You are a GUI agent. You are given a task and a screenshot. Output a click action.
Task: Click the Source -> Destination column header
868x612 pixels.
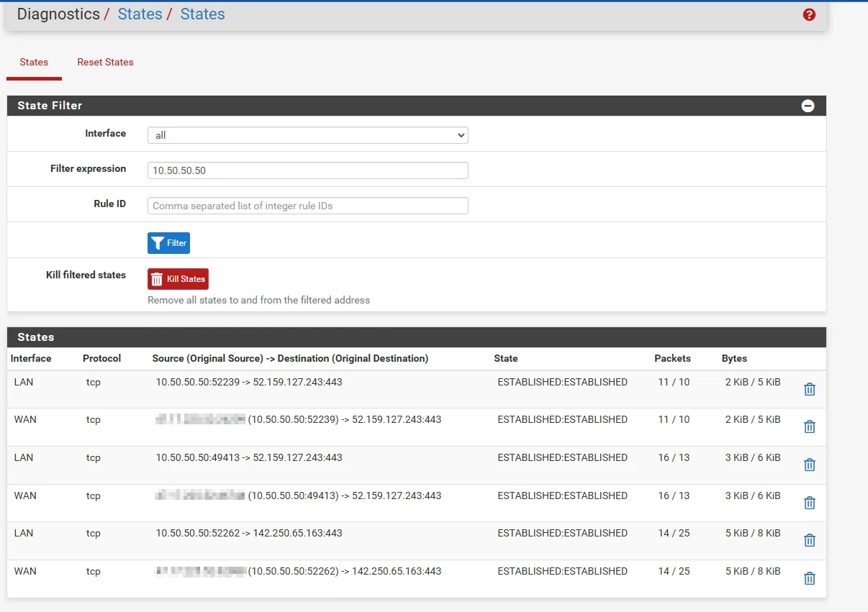pos(290,358)
